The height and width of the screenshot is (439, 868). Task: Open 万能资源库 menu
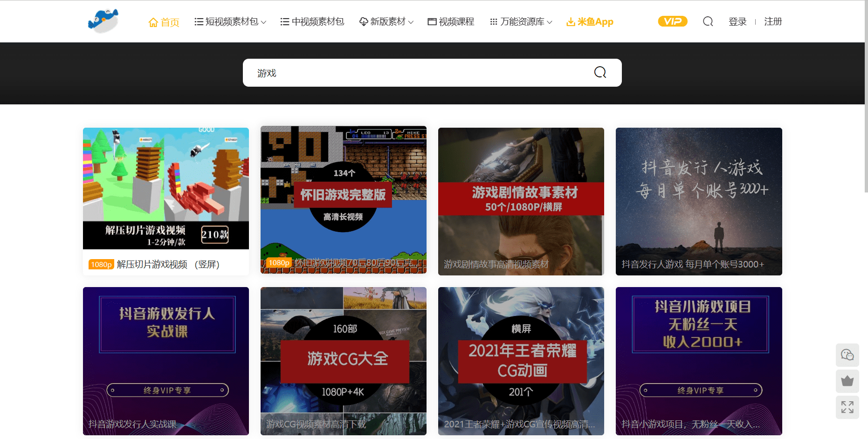click(521, 21)
